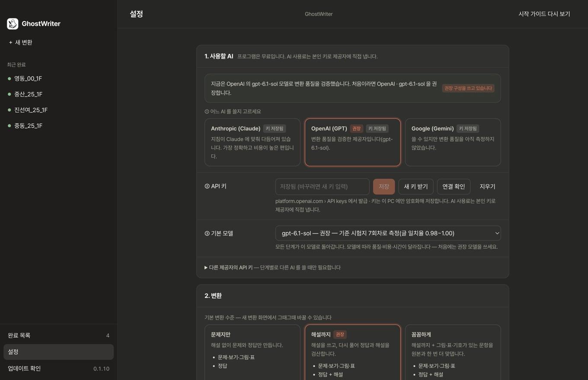Click the version number 0.1.10

click(x=101, y=369)
